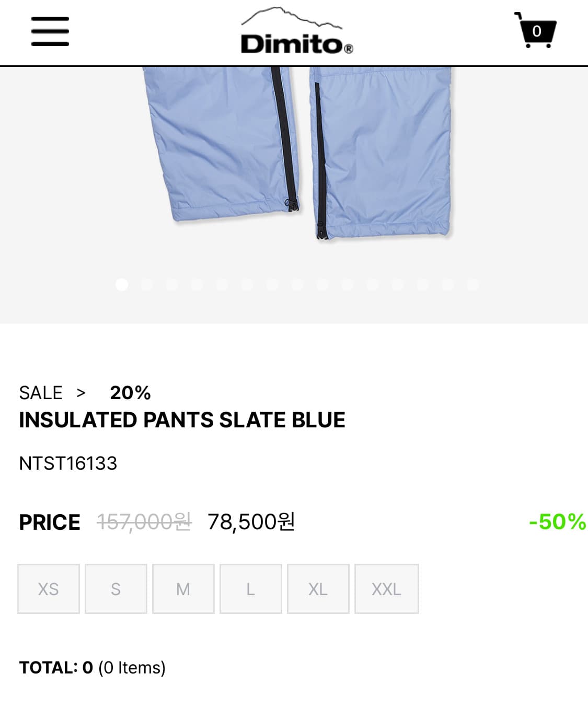
Task: Jump to the last image carousel dot
Action: tap(473, 284)
